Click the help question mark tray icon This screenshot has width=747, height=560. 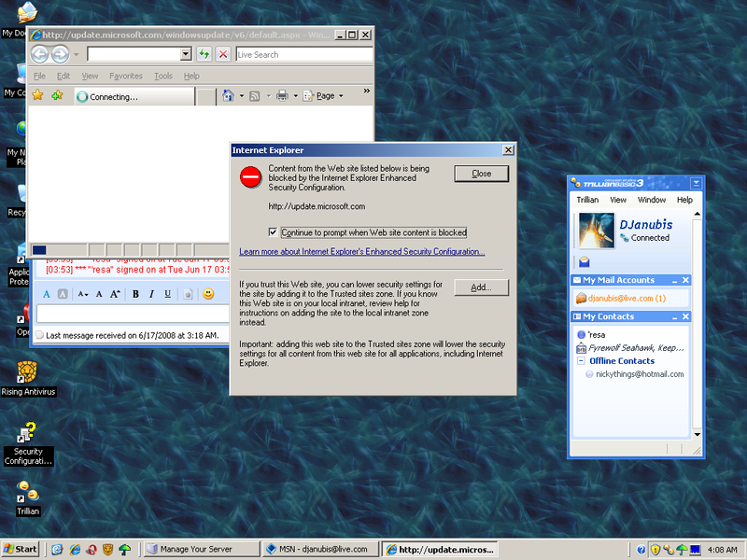tap(641, 550)
